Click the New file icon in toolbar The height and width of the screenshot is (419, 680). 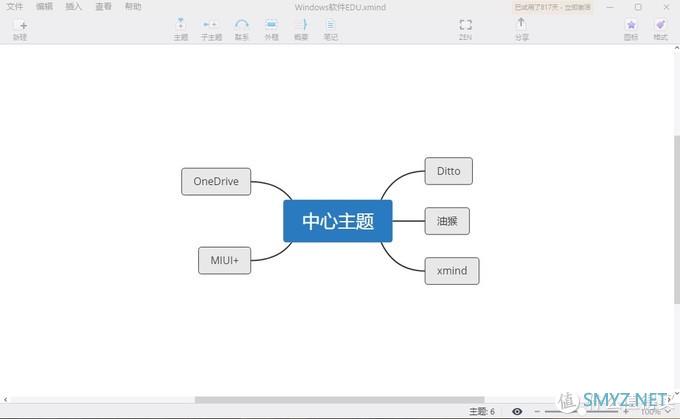20,29
